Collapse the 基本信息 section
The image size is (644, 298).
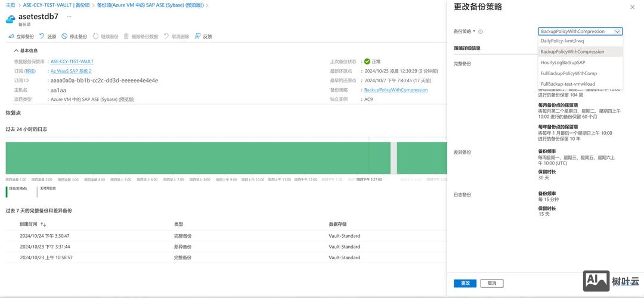point(26,51)
